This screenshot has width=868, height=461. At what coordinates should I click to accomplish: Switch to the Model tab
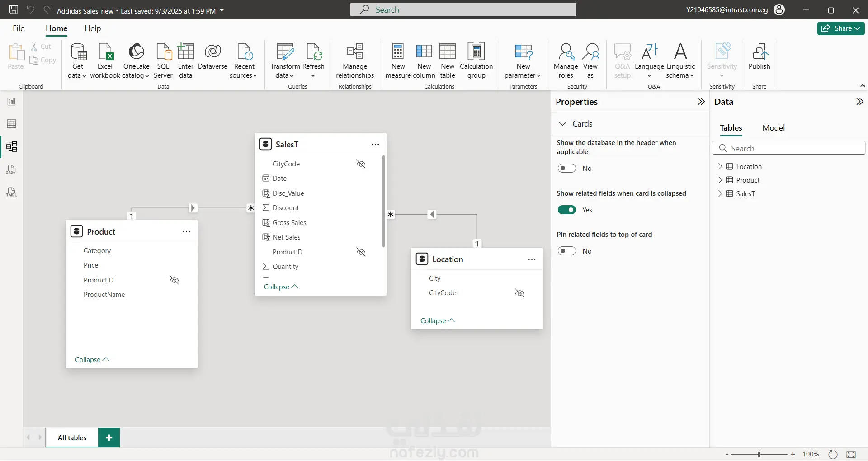click(773, 128)
